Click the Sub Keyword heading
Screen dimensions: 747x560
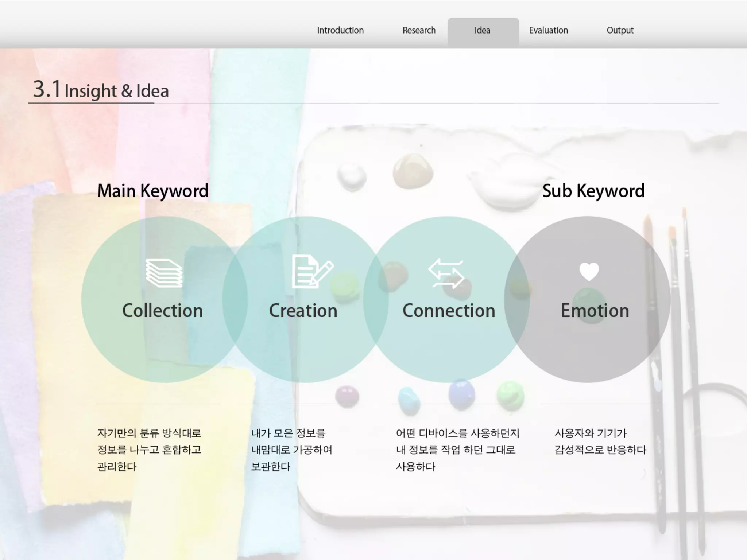(x=593, y=191)
